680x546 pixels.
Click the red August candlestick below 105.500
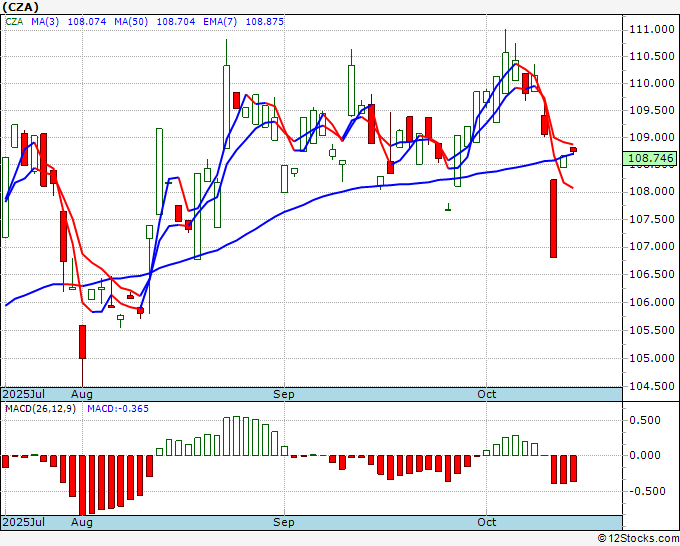tap(82, 342)
